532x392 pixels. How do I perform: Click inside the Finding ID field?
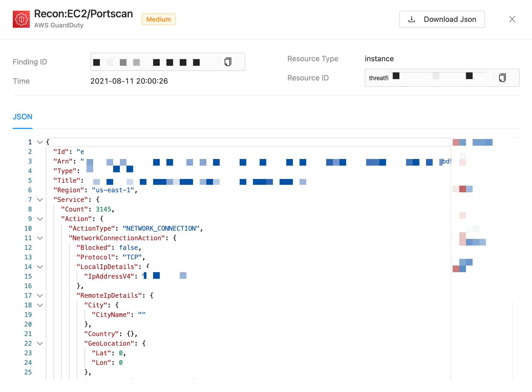point(154,62)
